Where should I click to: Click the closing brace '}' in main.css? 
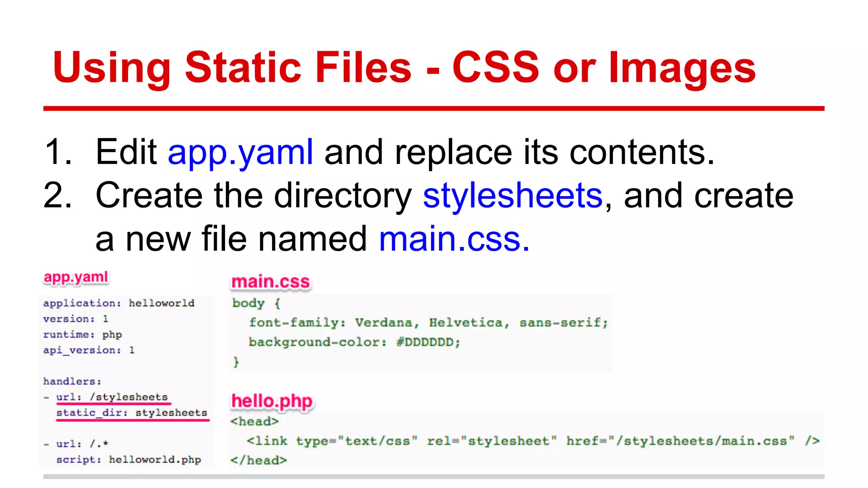coord(236,362)
